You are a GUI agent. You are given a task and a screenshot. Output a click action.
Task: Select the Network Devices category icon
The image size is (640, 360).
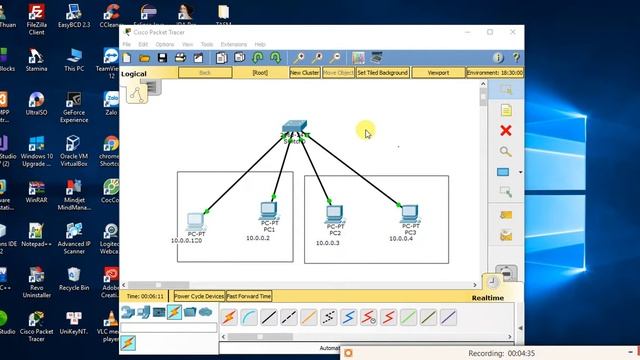[128, 313]
